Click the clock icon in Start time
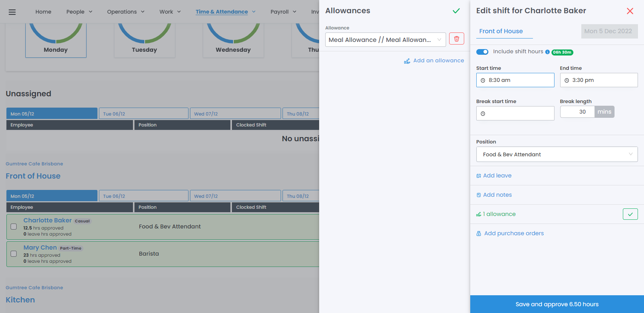 click(483, 80)
